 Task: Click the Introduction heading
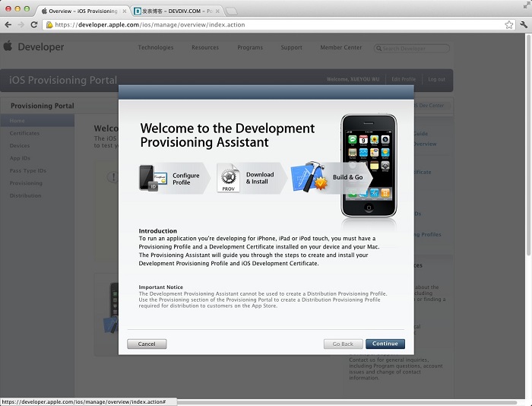(158, 231)
